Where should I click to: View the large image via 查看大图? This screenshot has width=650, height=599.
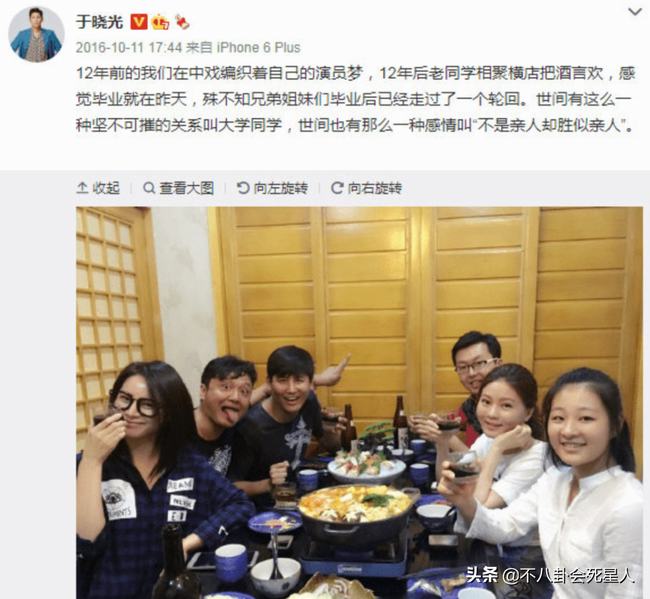pyautogui.click(x=179, y=188)
